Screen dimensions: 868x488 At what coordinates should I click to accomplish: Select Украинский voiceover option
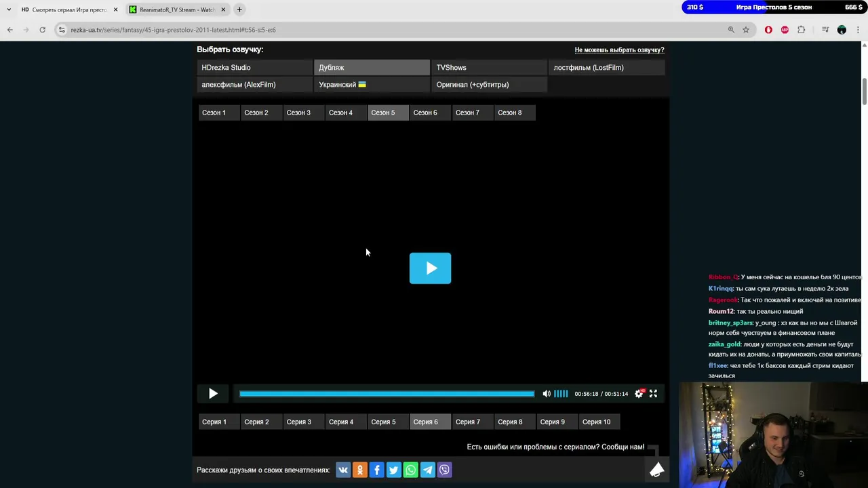pos(372,85)
